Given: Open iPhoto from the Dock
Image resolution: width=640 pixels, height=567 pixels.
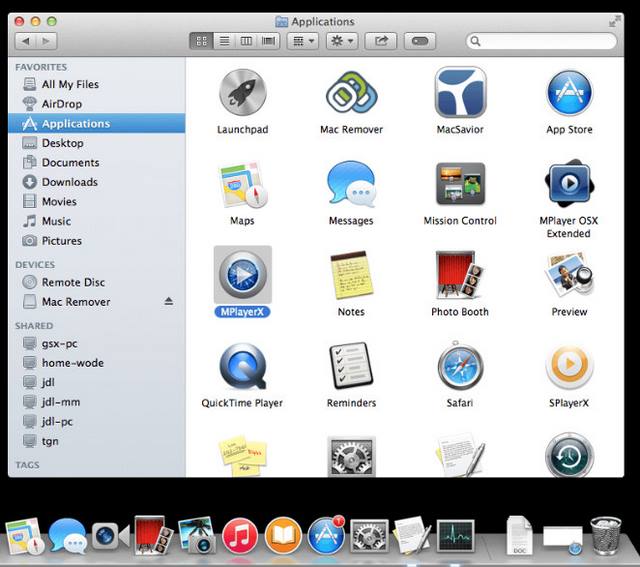Looking at the screenshot, I should [198, 535].
